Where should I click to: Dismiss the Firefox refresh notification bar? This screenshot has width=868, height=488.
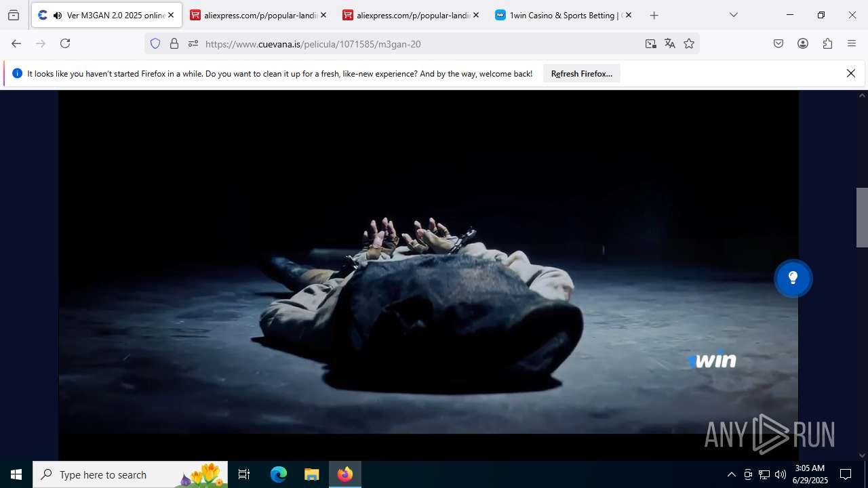851,73
